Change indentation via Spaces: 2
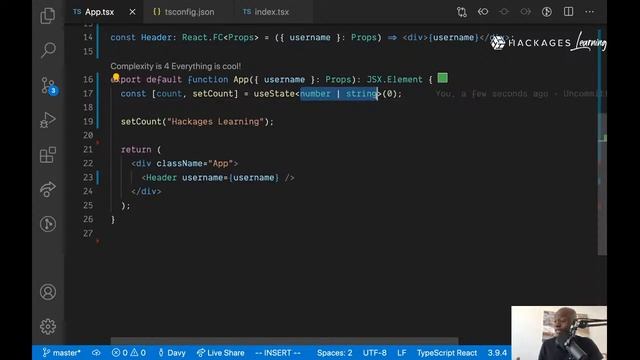 tap(334, 353)
